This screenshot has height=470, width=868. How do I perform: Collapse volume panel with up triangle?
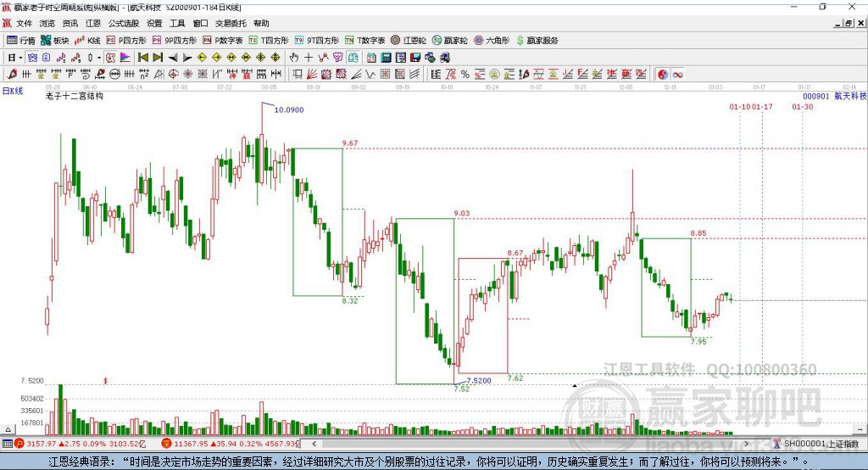pyautogui.click(x=8, y=429)
